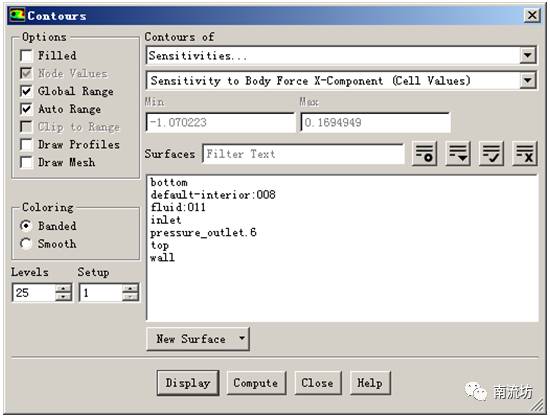550x417 pixels.
Task: Click the Max value field
Action: point(375,122)
